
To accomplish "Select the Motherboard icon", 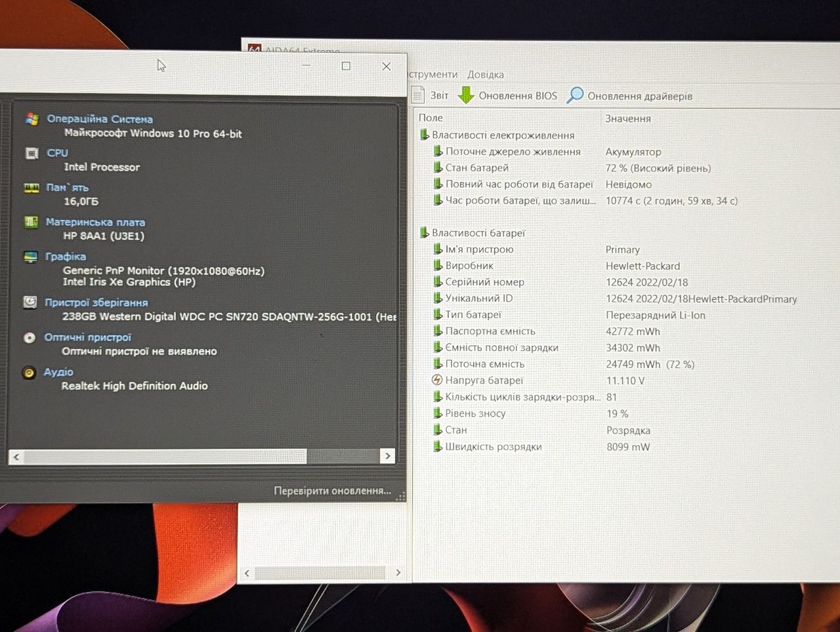I will (31, 222).
